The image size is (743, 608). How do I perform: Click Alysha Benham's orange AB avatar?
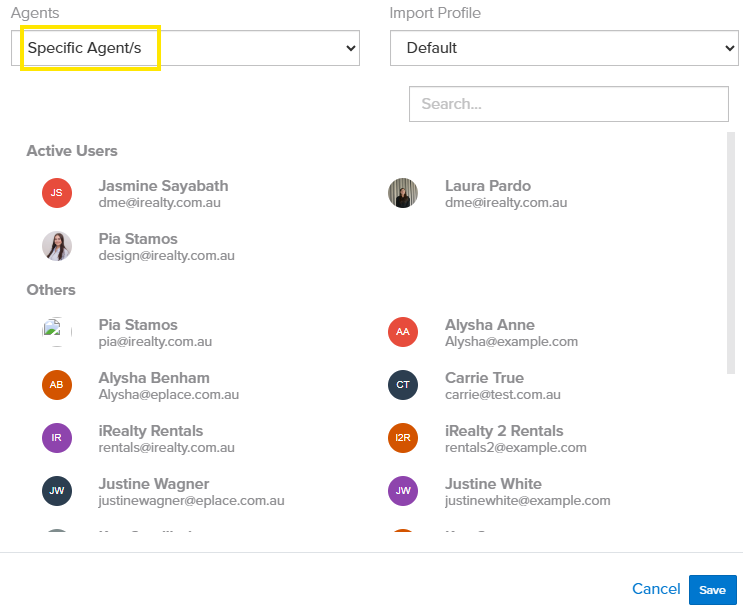point(57,385)
